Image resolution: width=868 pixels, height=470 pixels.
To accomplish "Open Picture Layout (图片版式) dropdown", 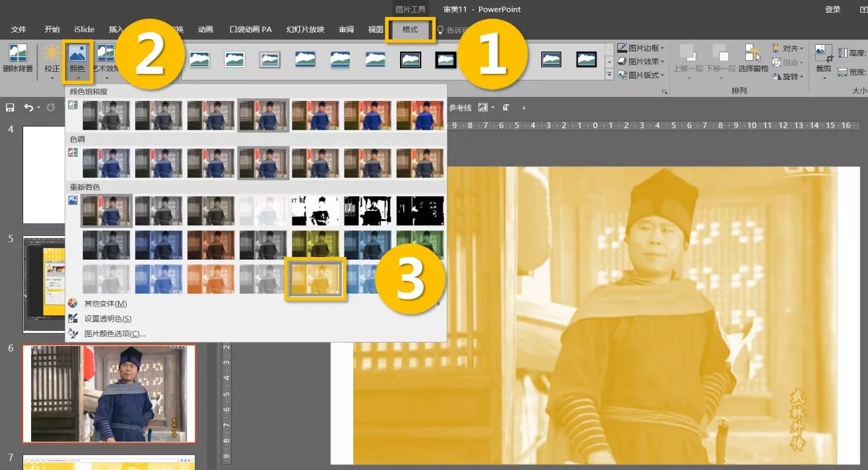I will click(641, 75).
